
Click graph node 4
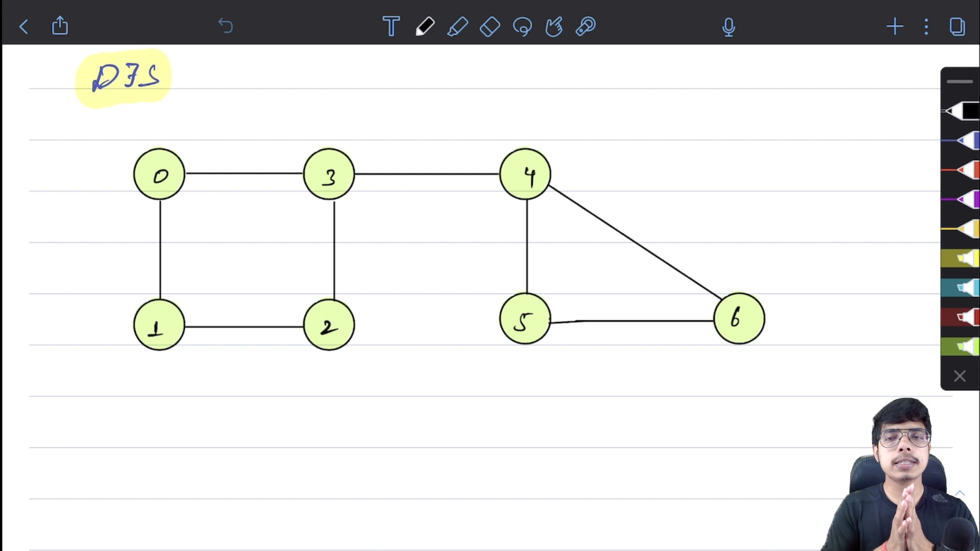[525, 174]
